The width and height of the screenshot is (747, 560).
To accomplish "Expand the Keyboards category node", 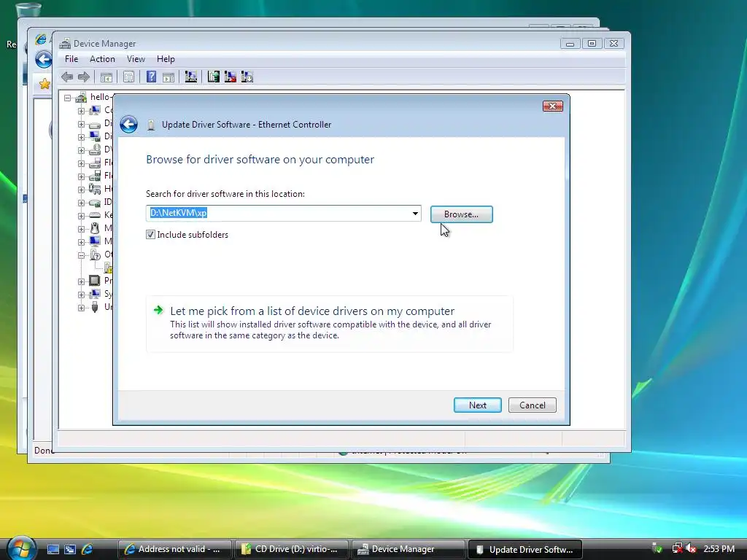I will [x=81, y=216].
